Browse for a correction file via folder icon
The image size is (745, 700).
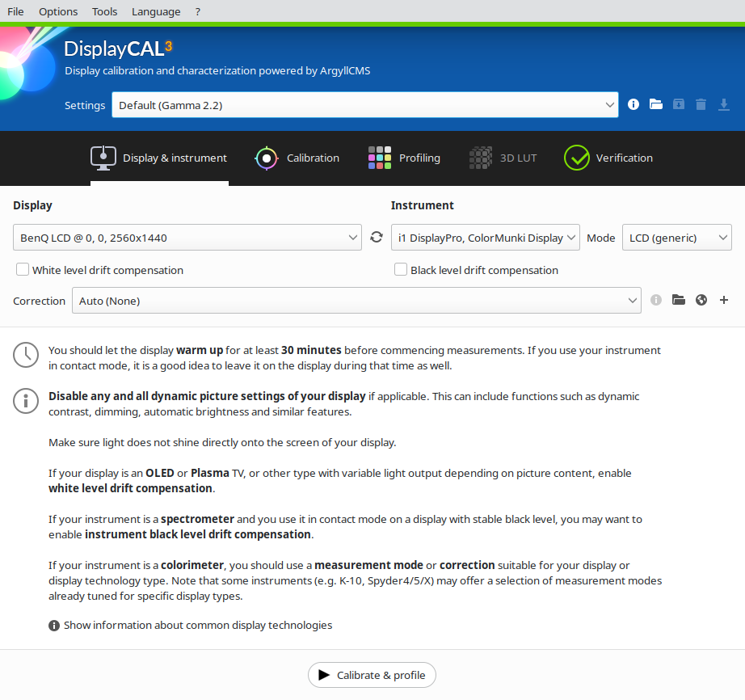678,300
